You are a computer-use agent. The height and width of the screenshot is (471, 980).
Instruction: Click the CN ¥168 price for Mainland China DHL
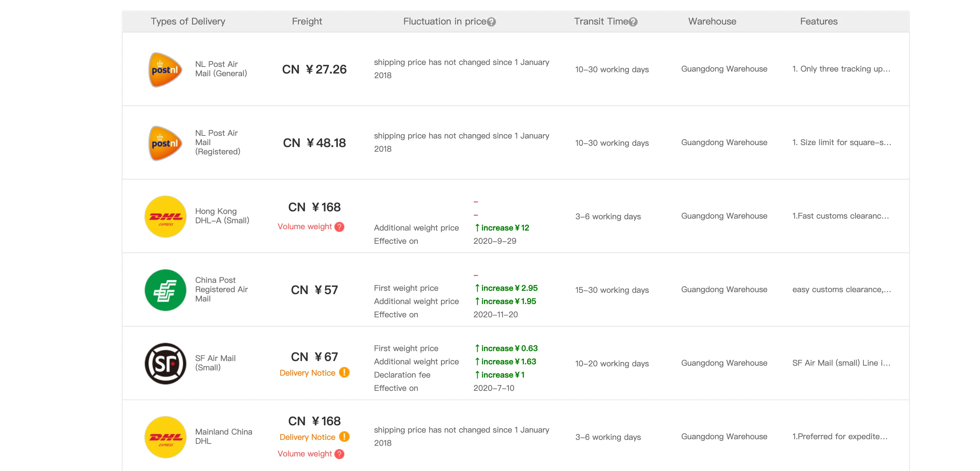coord(314,421)
